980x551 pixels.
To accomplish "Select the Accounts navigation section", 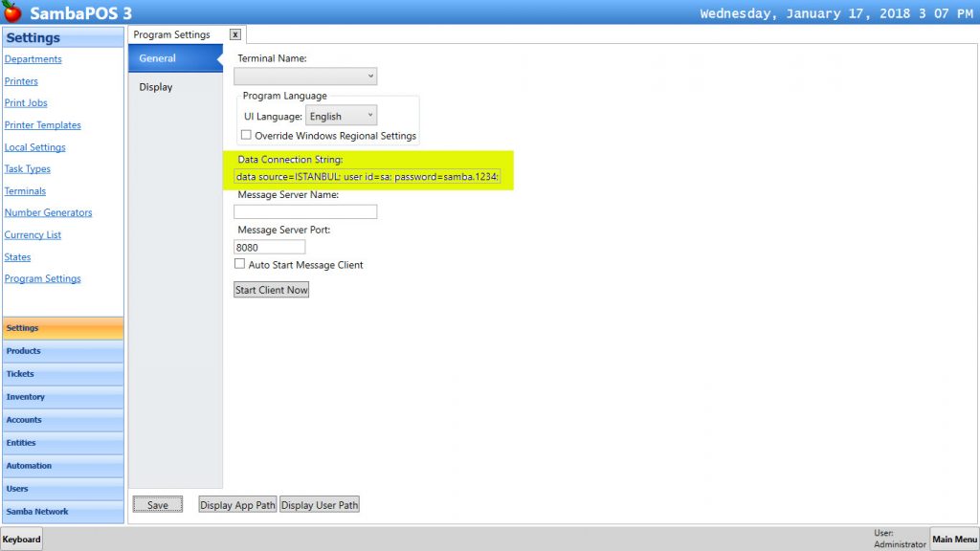I will coord(62,420).
